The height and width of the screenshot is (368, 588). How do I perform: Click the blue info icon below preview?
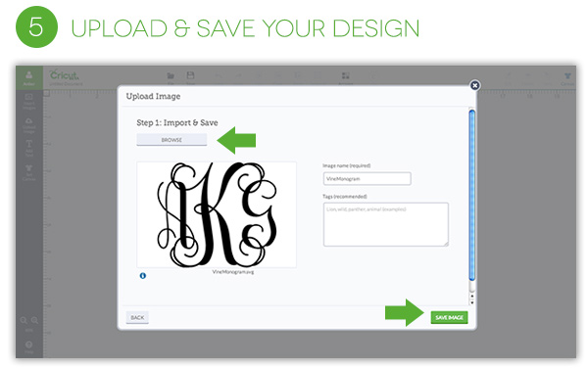[143, 276]
